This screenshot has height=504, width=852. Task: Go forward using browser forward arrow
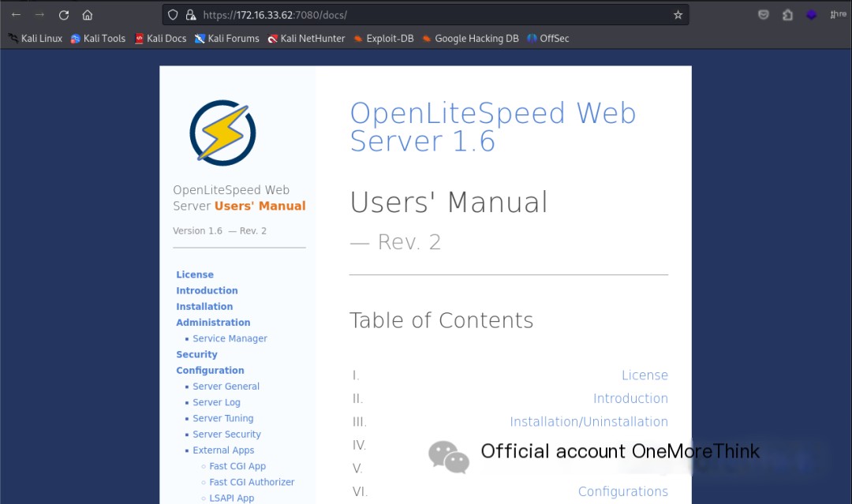click(39, 15)
